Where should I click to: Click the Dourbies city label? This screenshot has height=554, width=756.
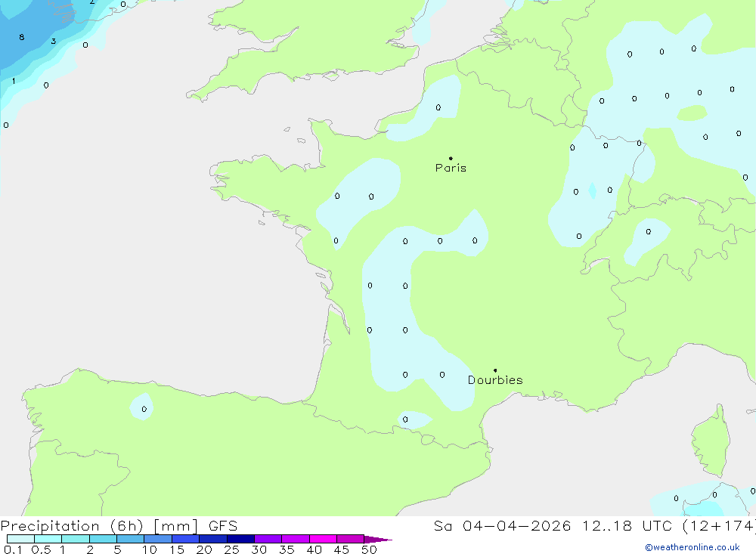495,380
